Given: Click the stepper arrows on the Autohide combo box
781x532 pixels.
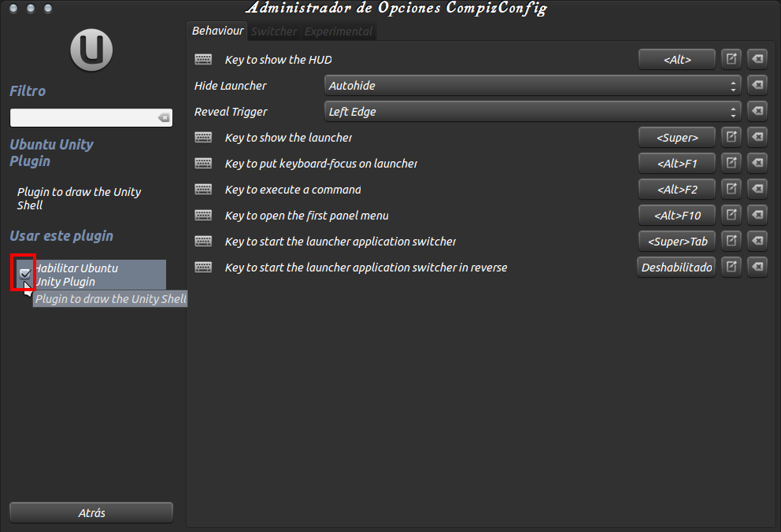Looking at the screenshot, I should (733, 85).
